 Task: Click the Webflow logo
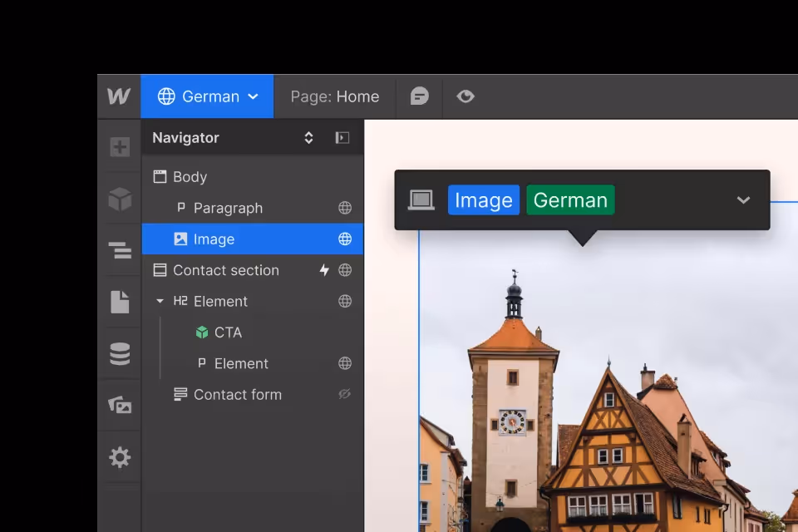pos(118,96)
